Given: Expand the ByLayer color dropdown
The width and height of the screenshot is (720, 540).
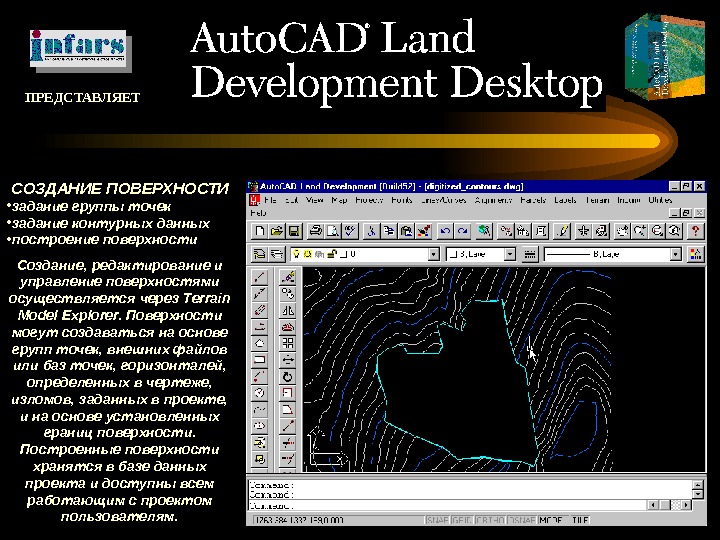Looking at the screenshot, I should tap(510, 254).
